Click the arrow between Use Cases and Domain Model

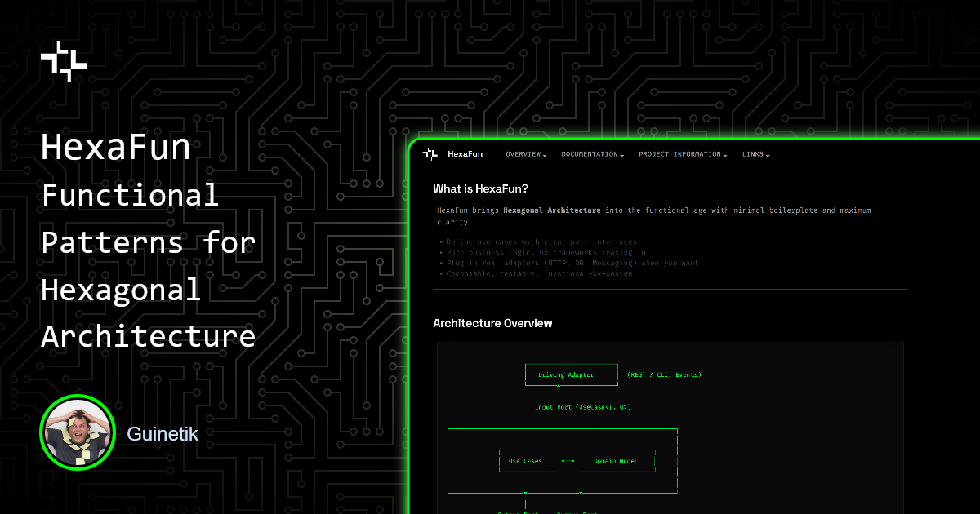(568, 462)
